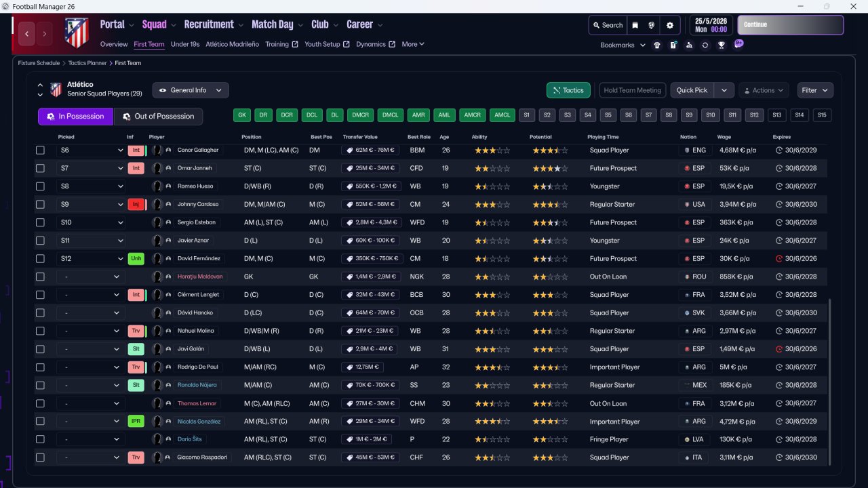The height and width of the screenshot is (488, 868).
Task: Open the notifications chat bubble icon
Action: tap(738, 44)
